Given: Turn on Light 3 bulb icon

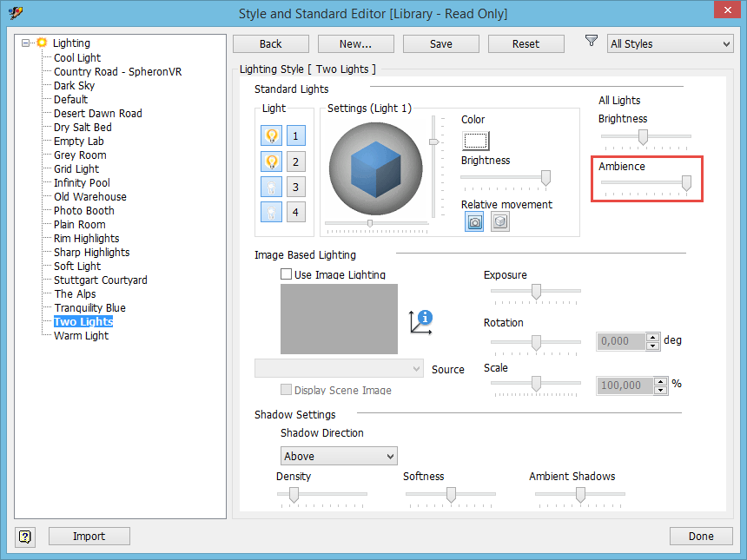Looking at the screenshot, I should 272,187.
